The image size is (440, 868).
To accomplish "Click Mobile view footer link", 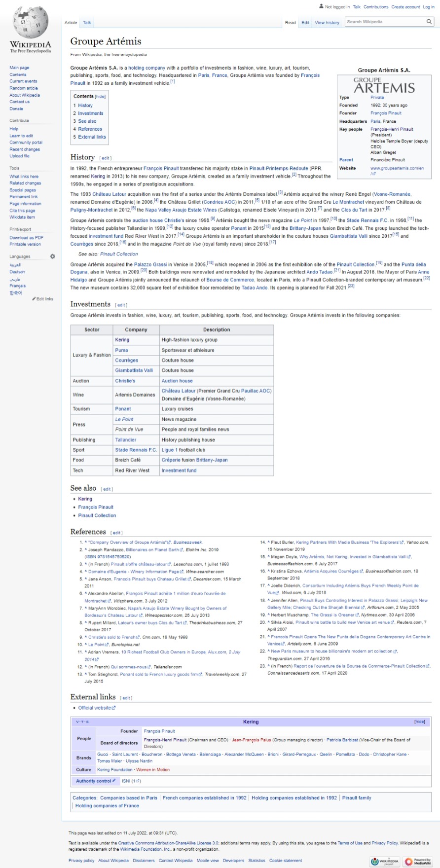I will coord(208,861).
